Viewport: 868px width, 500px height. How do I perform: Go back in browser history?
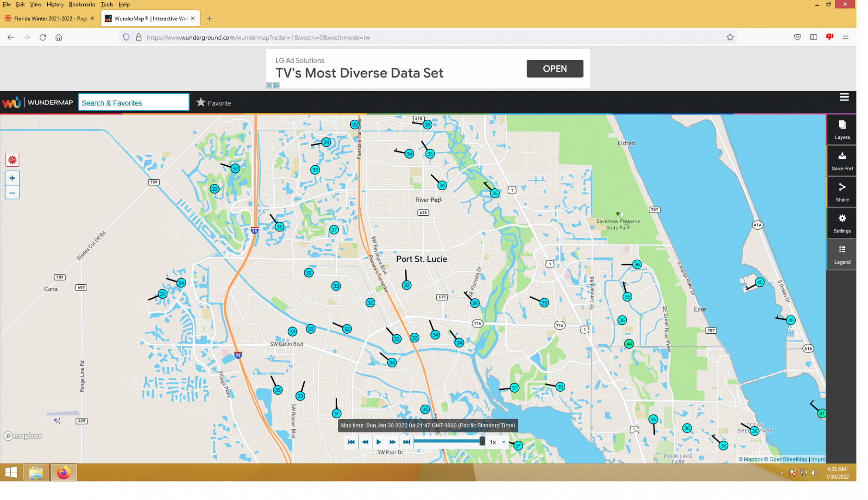coord(11,38)
